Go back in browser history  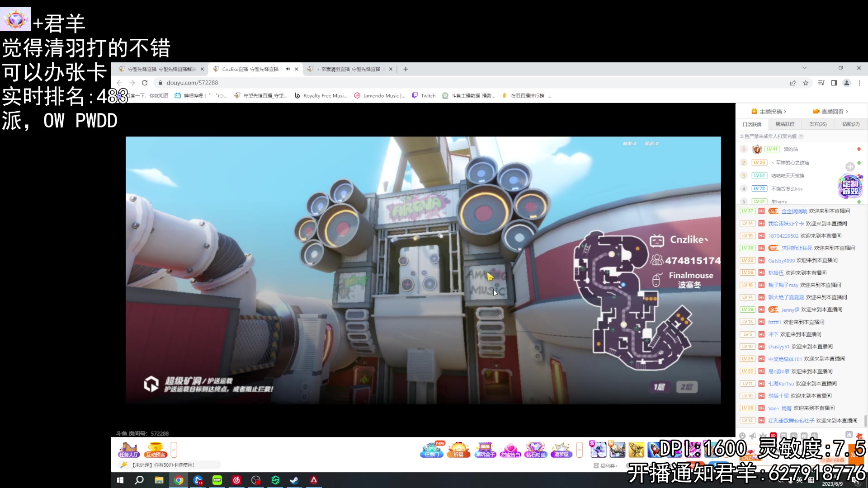[x=119, y=83]
